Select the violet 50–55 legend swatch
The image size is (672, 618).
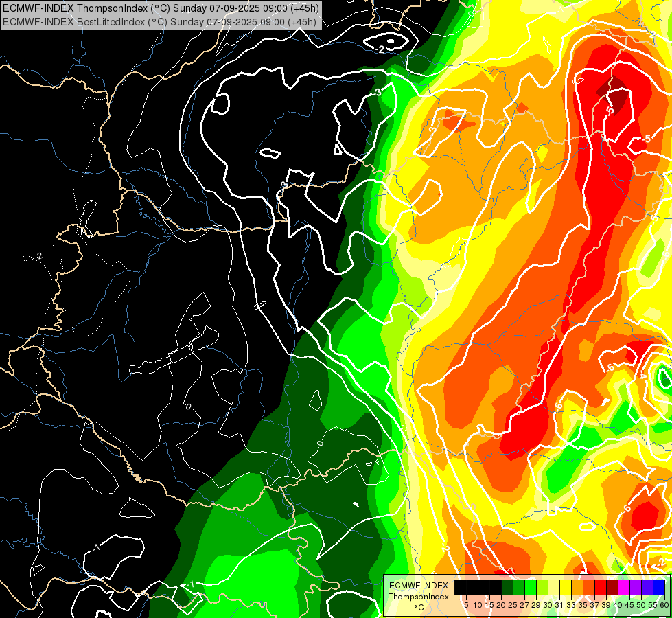(x=647, y=587)
